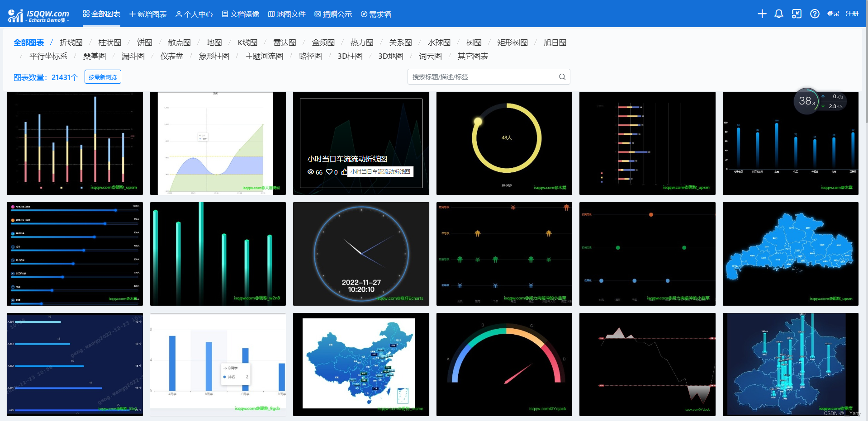Select the 折线图 category
Viewport: 868px width, 421px height.
click(x=71, y=43)
